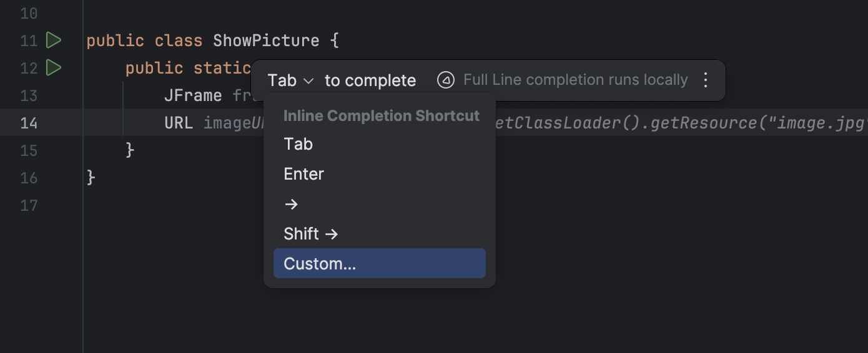Click line number 10 in the gutter
Screen dimensions: 868x353
click(x=29, y=13)
